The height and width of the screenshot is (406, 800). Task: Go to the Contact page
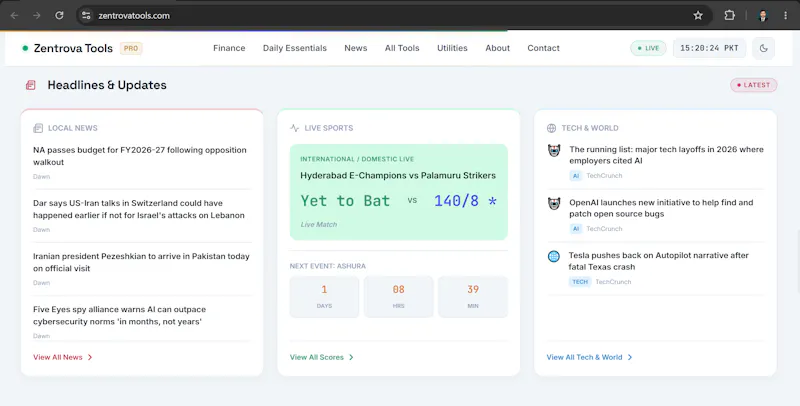tap(543, 48)
